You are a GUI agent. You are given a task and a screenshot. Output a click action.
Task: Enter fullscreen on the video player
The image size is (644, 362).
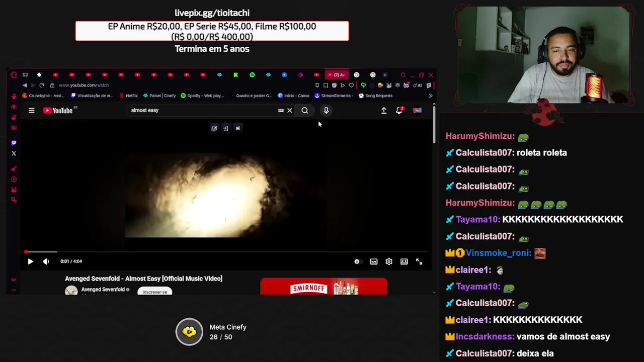click(x=419, y=261)
